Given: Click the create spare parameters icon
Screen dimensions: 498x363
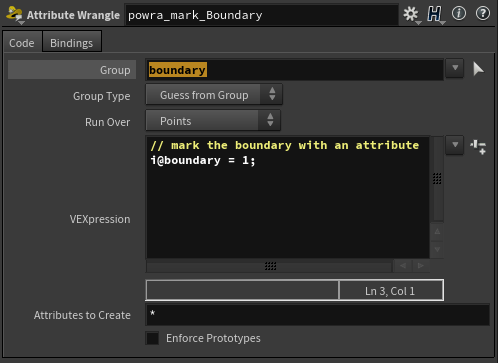Looking at the screenshot, I should (x=478, y=147).
